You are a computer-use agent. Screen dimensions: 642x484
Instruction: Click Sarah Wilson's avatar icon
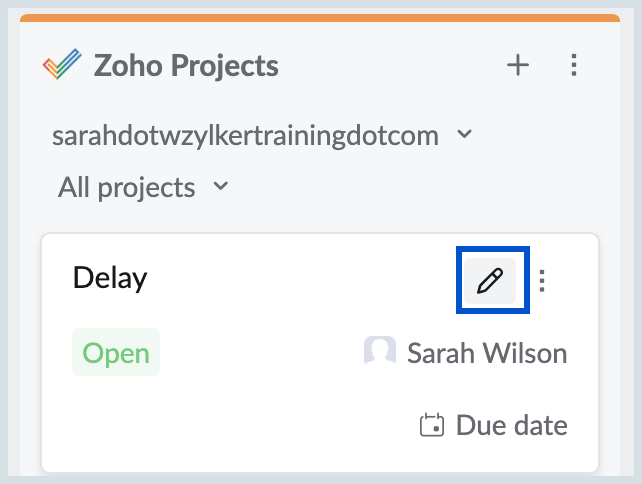click(x=380, y=353)
